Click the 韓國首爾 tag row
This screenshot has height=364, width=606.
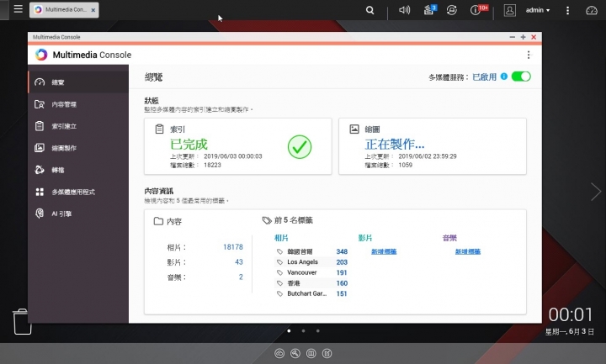coord(311,251)
